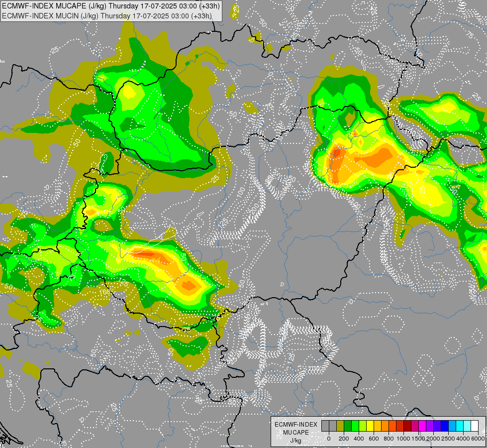Click the bright green legend swatch
The width and height of the screenshot is (487, 448).
355,426
